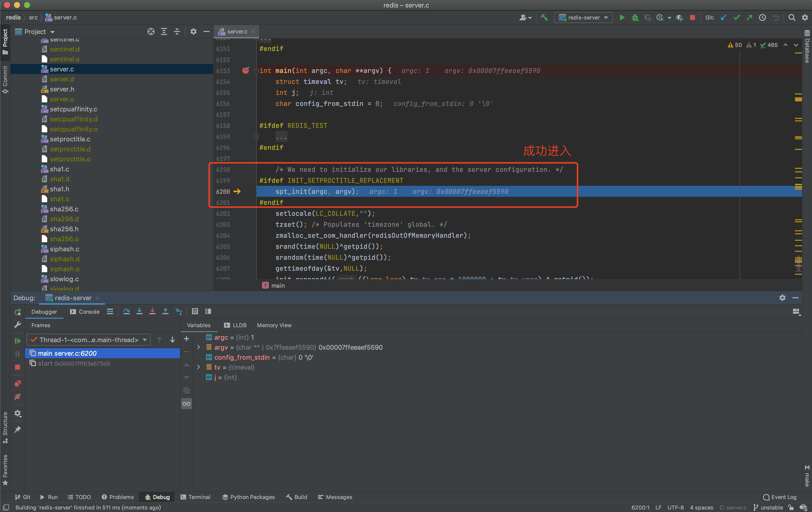
Task: Toggle breakpoint at line 6153
Action: point(245,70)
